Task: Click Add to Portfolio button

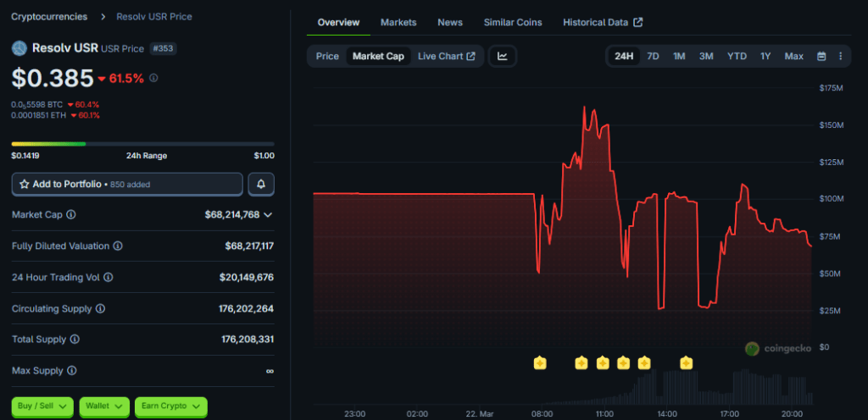Action: (127, 184)
